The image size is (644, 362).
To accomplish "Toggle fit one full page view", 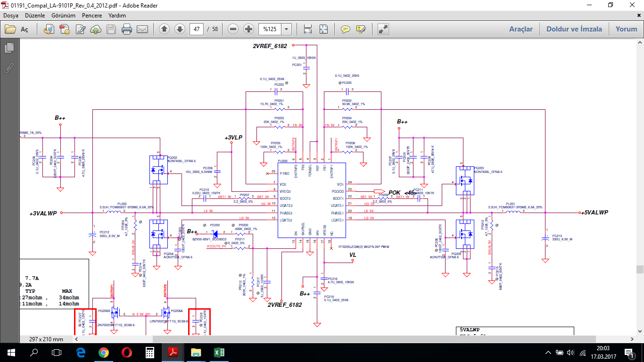I will coord(323,29).
